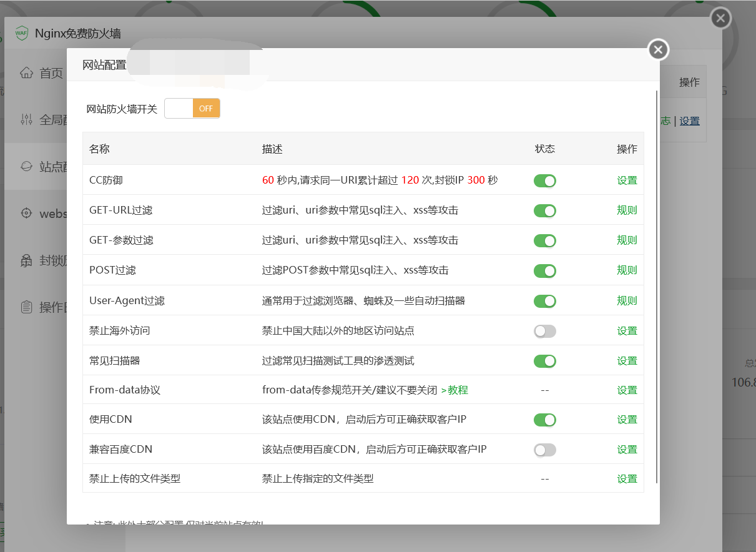The image size is (756, 552).
Task: Open 规则 for POST过滤
Action: (627, 270)
